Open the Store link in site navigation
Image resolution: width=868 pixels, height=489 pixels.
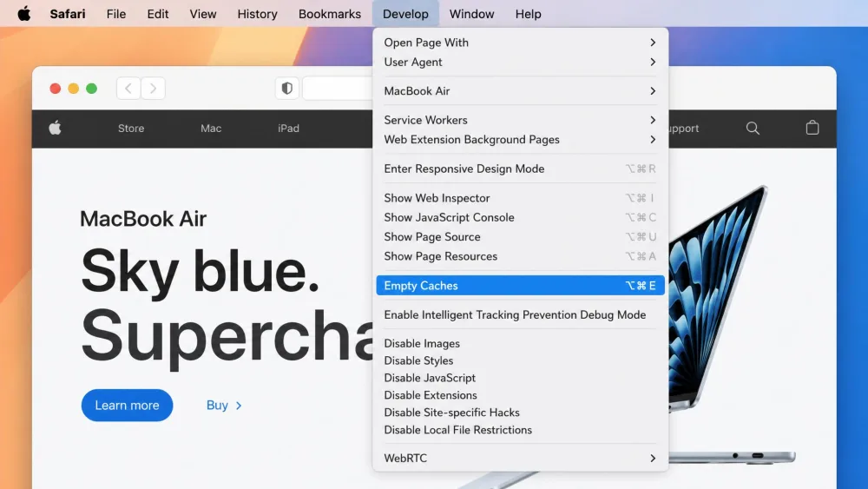(131, 128)
